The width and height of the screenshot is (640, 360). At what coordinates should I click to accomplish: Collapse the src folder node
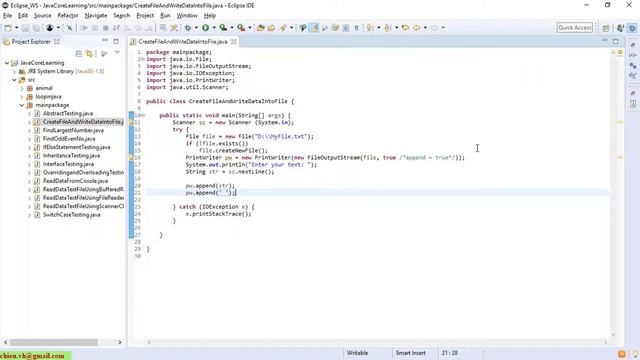[14, 80]
